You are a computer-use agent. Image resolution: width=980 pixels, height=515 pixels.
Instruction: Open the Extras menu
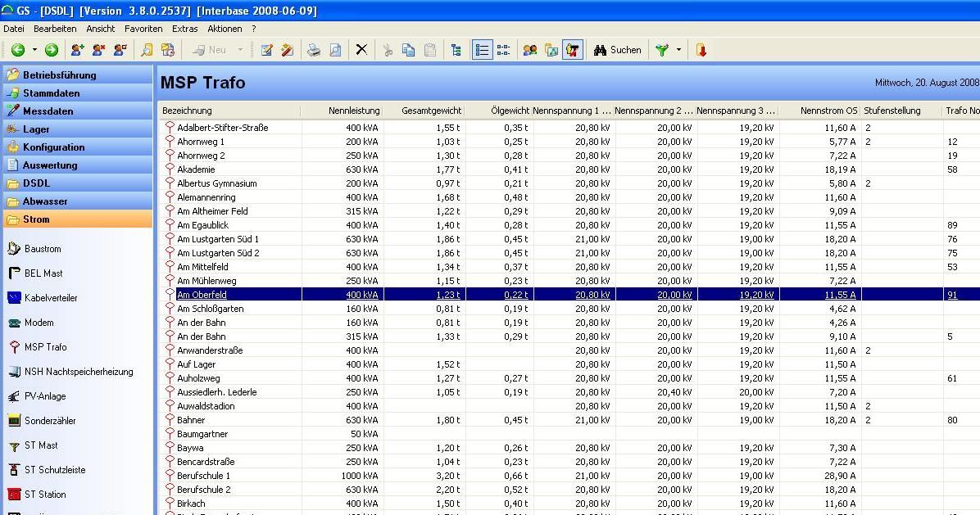click(x=184, y=29)
